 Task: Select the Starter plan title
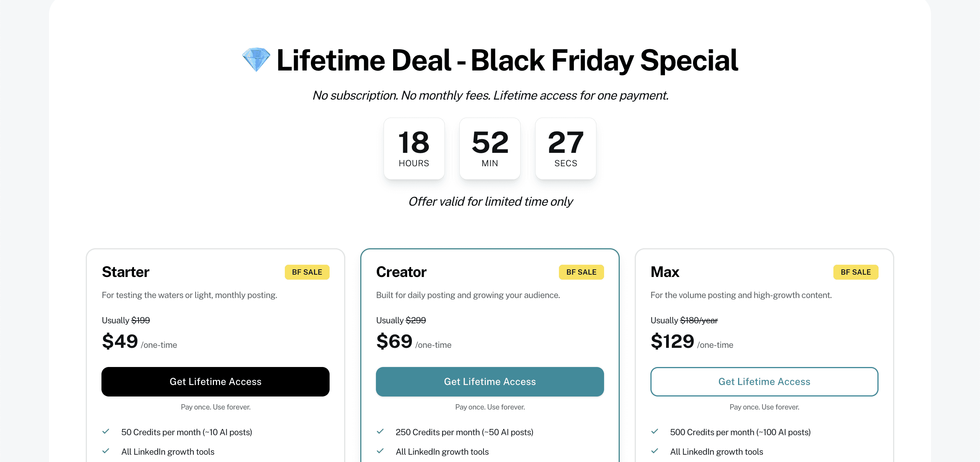(x=126, y=272)
